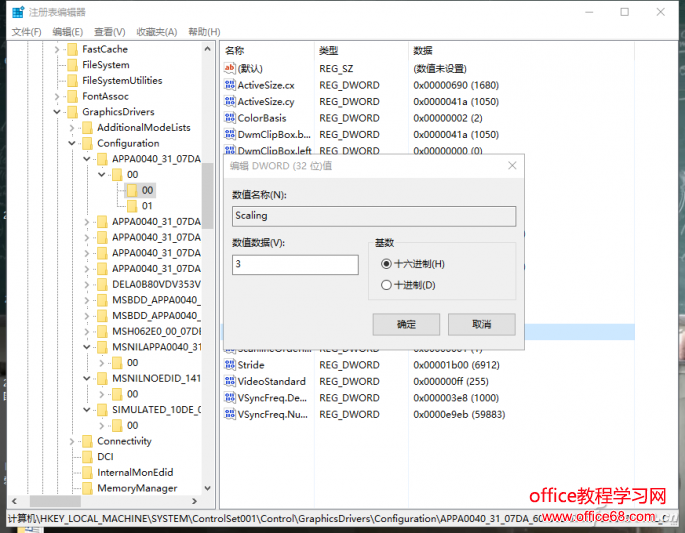Expand the FontAssoc tree node

pyautogui.click(x=57, y=97)
